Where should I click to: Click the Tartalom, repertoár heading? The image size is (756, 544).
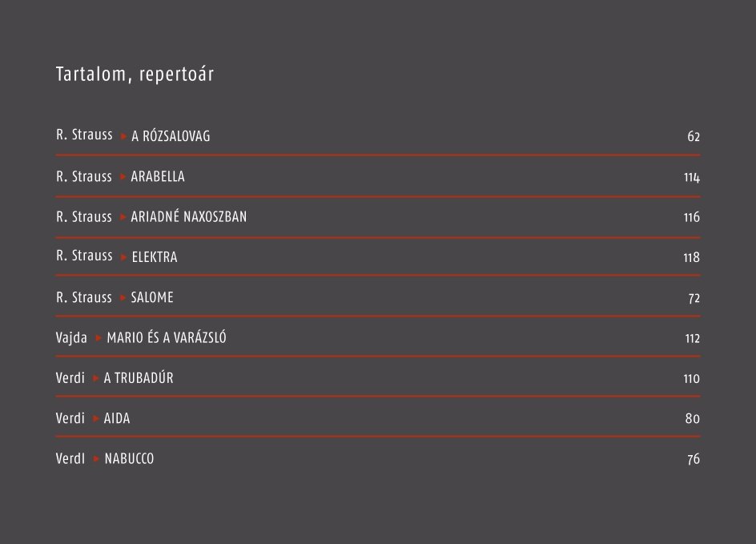pos(135,75)
